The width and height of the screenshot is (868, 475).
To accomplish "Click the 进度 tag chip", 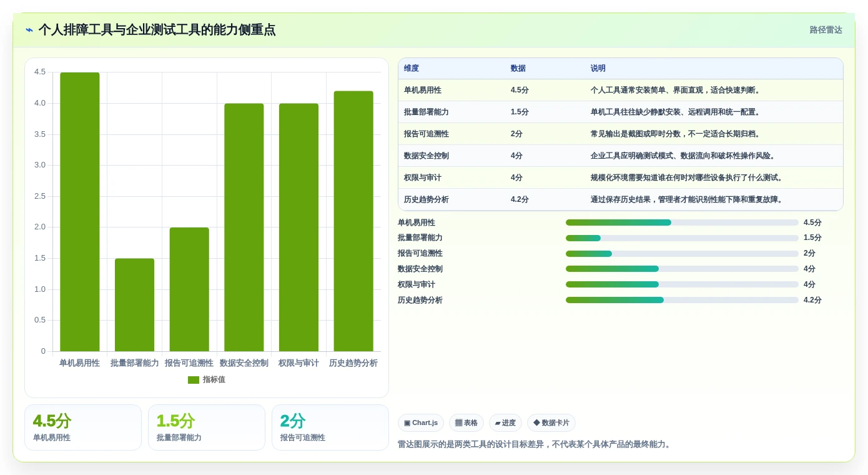I will pos(505,423).
